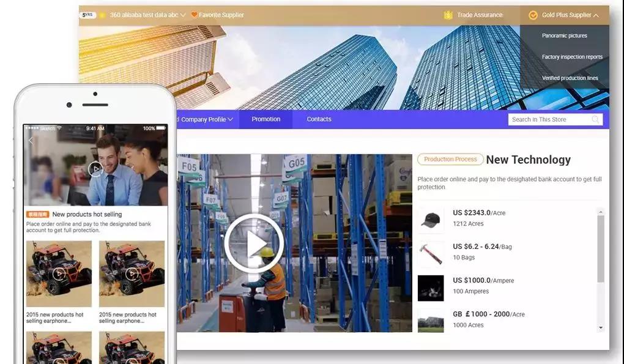Click the Production Process tag button
Image resolution: width=624 pixels, height=364 pixels.
450,160
